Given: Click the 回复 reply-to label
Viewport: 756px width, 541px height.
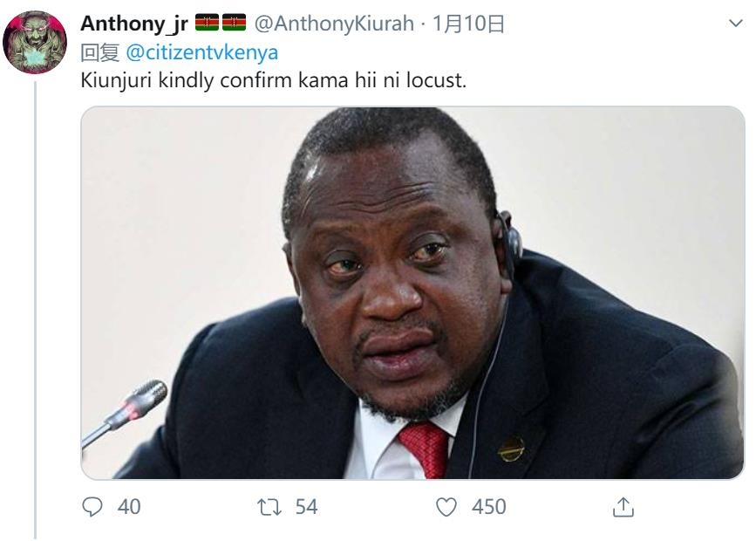Looking at the screenshot, I should pyautogui.click(x=99, y=52).
